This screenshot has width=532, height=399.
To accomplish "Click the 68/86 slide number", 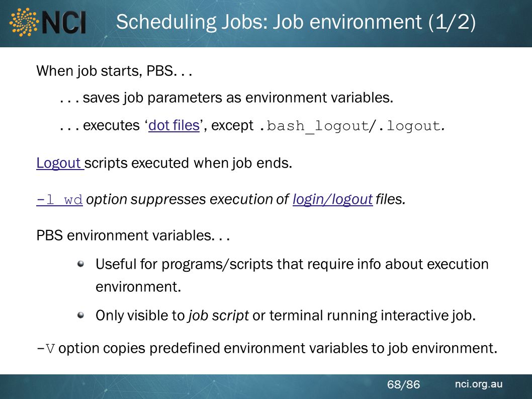I will pyautogui.click(x=403, y=384).
